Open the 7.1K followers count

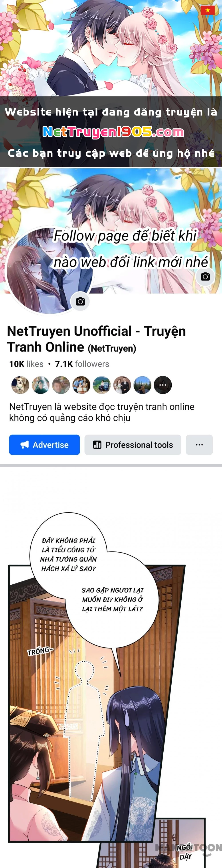point(82,364)
